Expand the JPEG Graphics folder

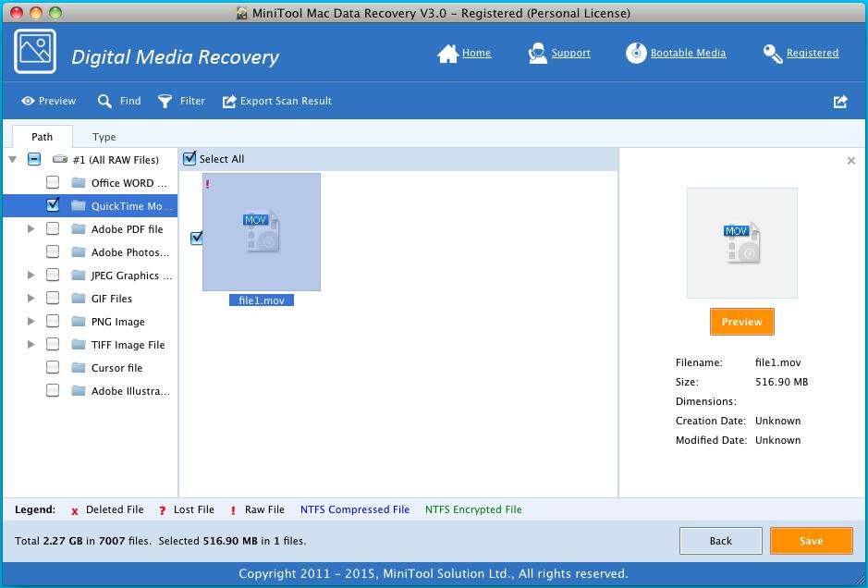(x=31, y=276)
